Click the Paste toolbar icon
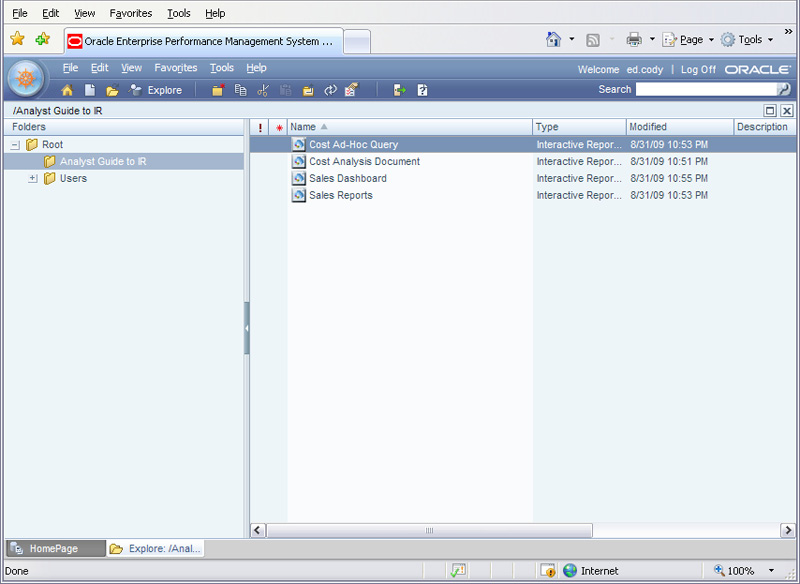 click(x=286, y=90)
